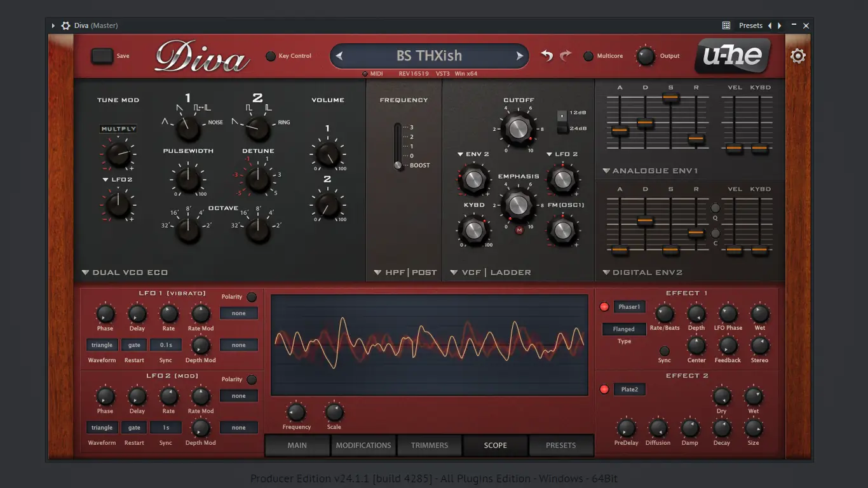Click the Save button
This screenshot has width=868, height=488.
pyautogui.click(x=102, y=56)
